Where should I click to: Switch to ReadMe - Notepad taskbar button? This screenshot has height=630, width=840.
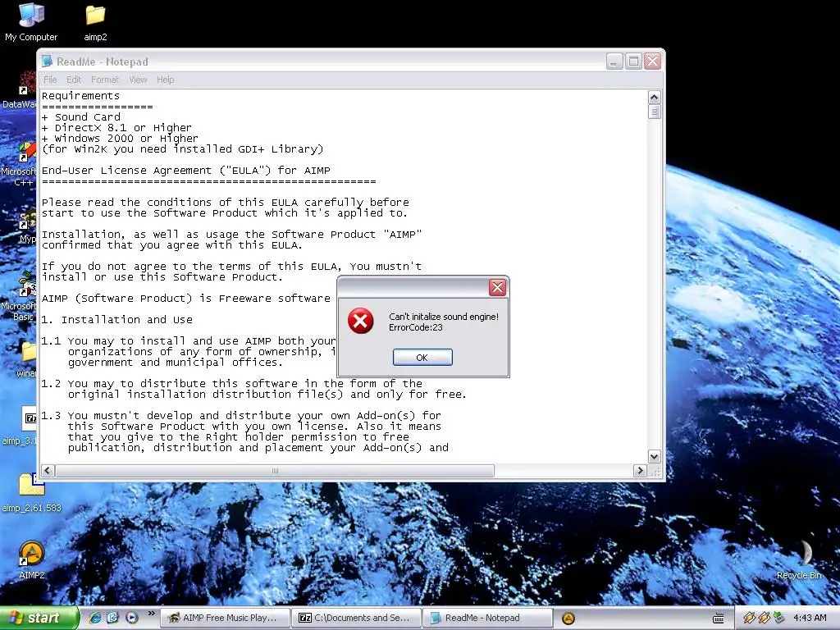pyautogui.click(x=487, y=619)
